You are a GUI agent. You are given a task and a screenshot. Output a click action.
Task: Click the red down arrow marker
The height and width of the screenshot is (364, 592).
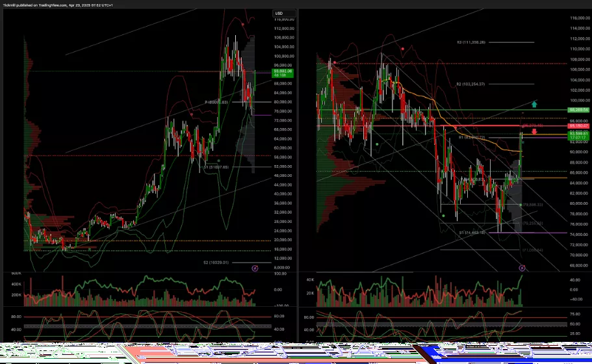(534, 132)
